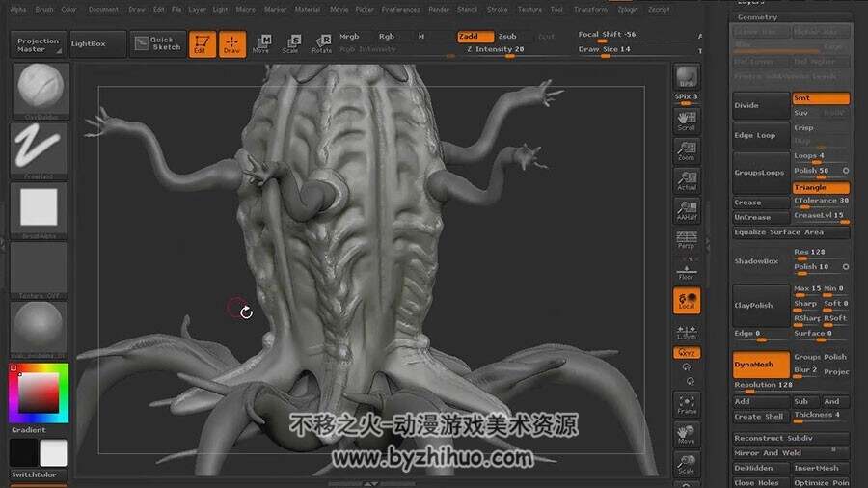
Task: Click the right-shelf Scale view icon
Action: pos(687,464)
